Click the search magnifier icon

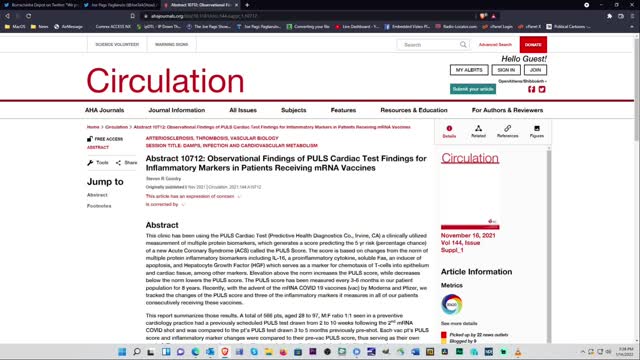click(463, 44)
